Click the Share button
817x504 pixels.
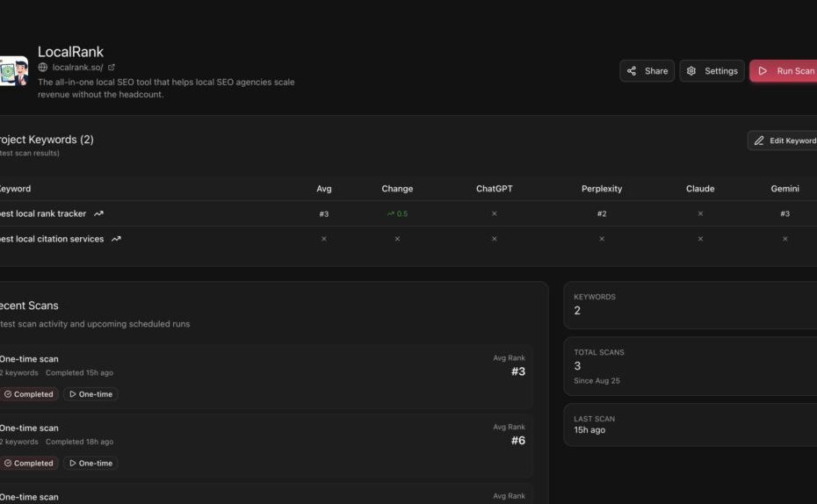[647, 71]
